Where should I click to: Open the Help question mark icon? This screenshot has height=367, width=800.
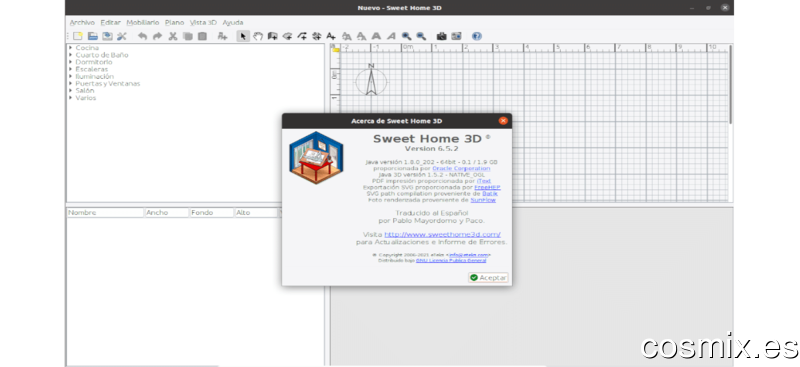(477, 36)
